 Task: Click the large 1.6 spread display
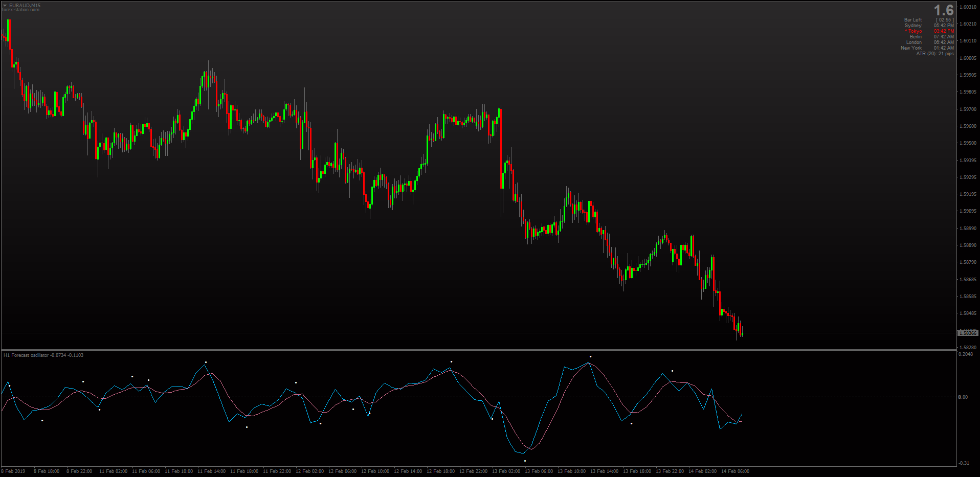[944, 10]
